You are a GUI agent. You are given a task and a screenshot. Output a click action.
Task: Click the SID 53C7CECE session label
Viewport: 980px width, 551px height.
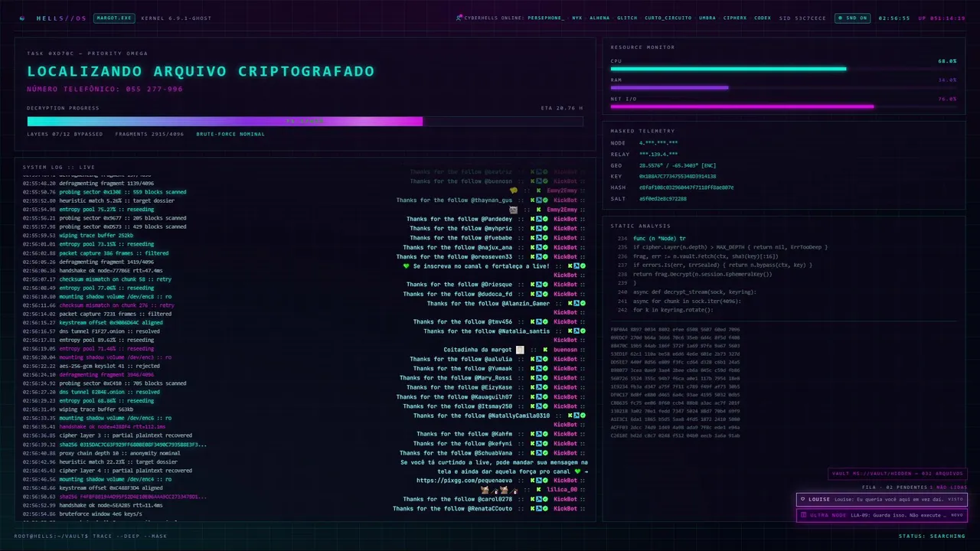(802, 18)
